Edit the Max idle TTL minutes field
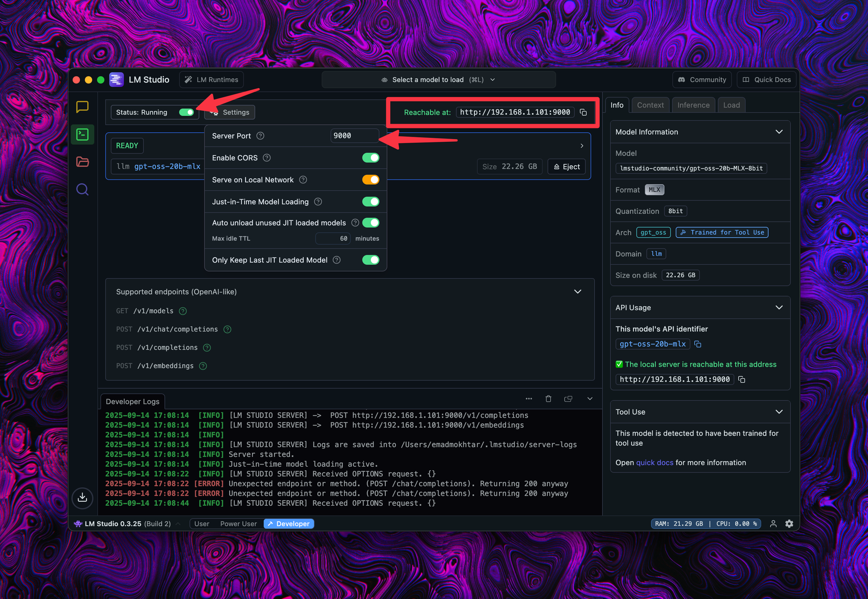This screenshot has width=868, height=599. point(333,239)
